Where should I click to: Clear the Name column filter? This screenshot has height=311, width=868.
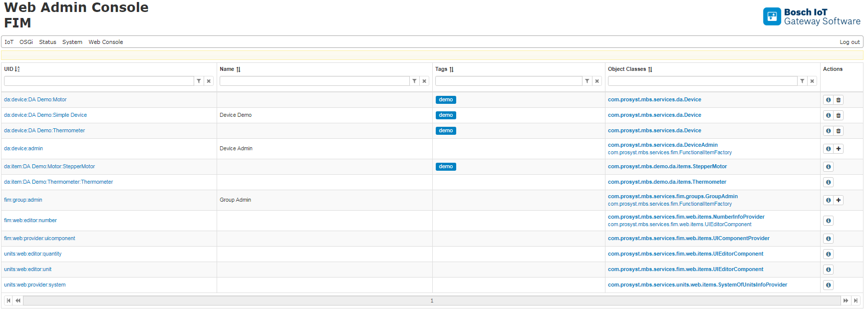point(424,81)
